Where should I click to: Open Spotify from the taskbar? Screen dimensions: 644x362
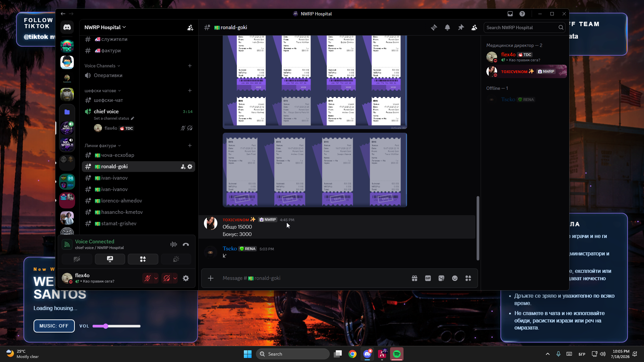pos(397,354)
